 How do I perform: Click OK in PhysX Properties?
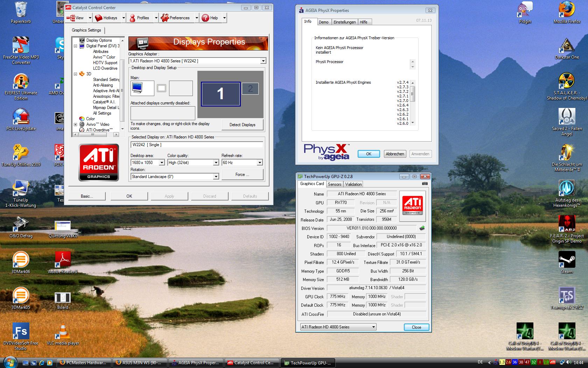point(369,154)
